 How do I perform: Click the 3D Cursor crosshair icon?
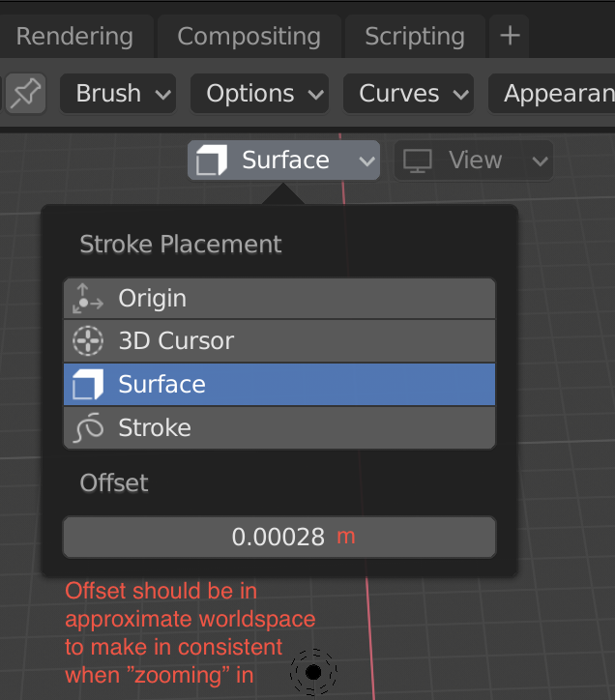pos(88,341)
